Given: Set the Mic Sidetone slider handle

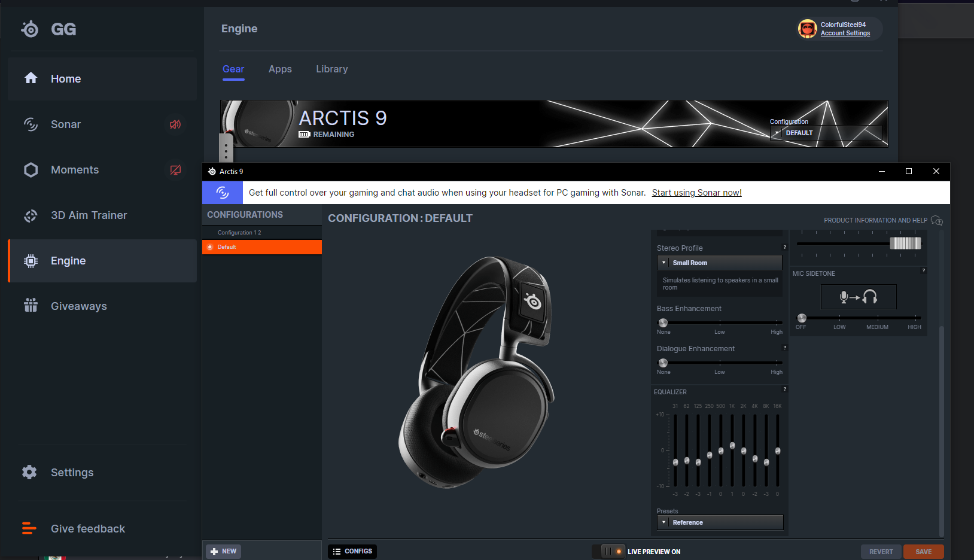Looking at the screenshot, I should (x=802, y=318).
